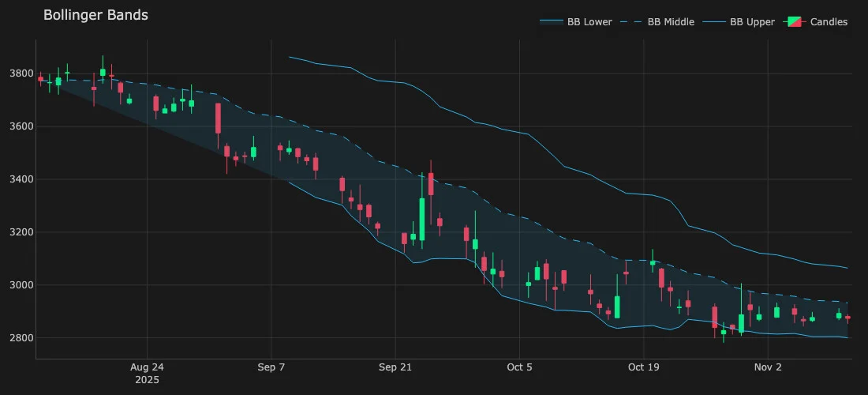The image size is (868, 395).
Task: Click the Oct 19 x-axis label
Action: pyautogui.click(x=643, y=367)
